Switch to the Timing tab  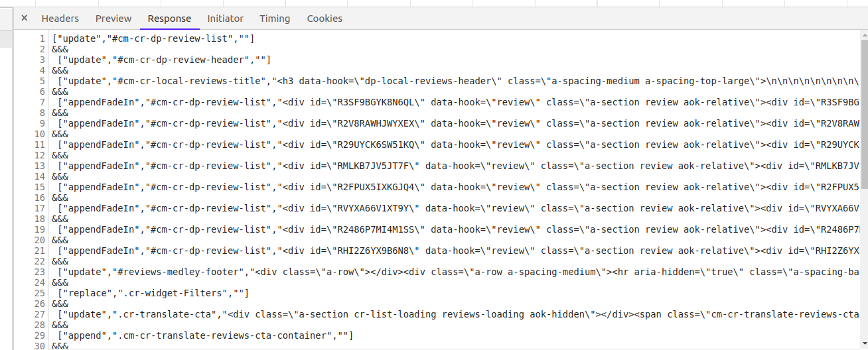[275, 19]
